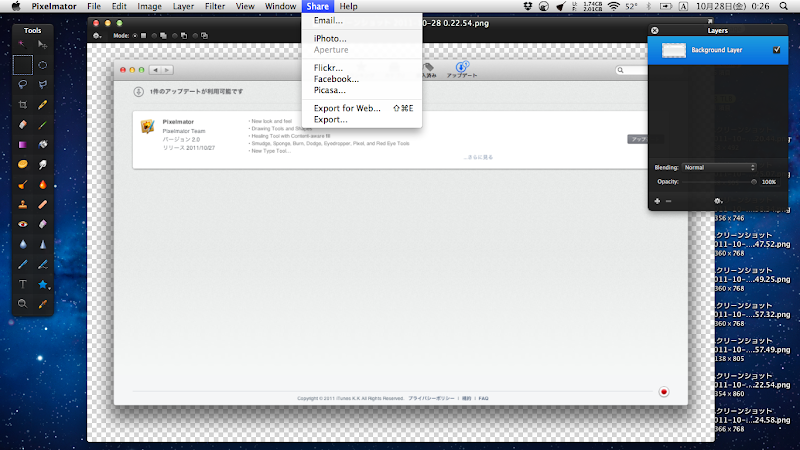Click the Wi-Fi status icon

pos(614,6)
